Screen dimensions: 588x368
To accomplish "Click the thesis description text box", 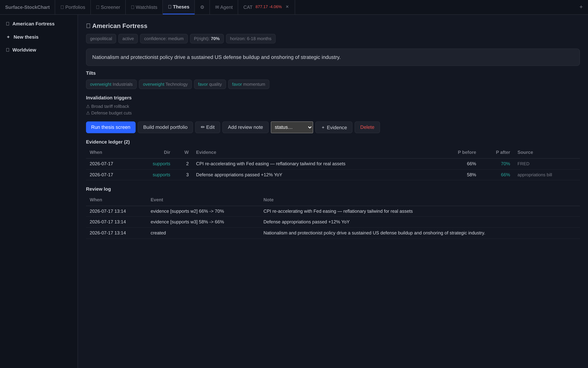I will click(333, 57).
